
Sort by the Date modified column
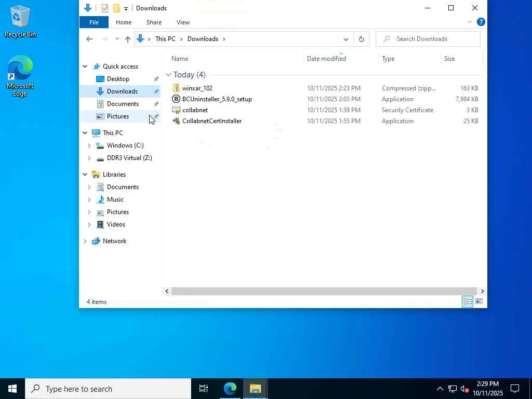coord(326,59)
